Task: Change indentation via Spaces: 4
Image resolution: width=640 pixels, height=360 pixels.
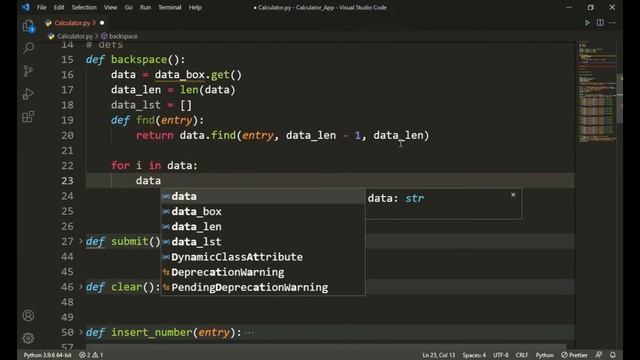Action: point(474,355)
